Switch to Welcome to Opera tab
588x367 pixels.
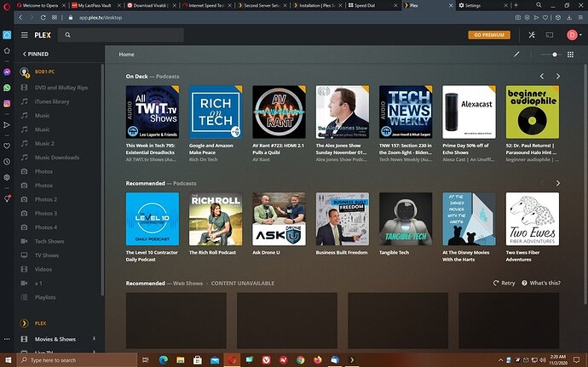pos(41,5)
